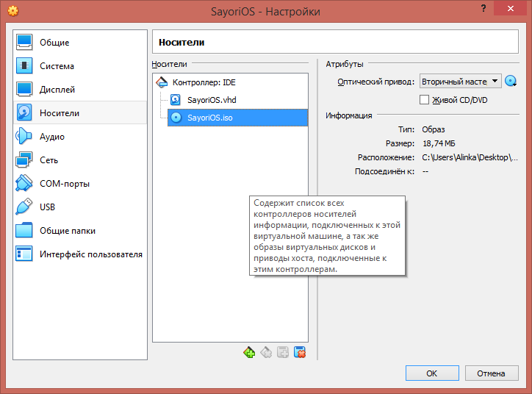
Task: Click the Система chip icon
Action: (24, 66)
